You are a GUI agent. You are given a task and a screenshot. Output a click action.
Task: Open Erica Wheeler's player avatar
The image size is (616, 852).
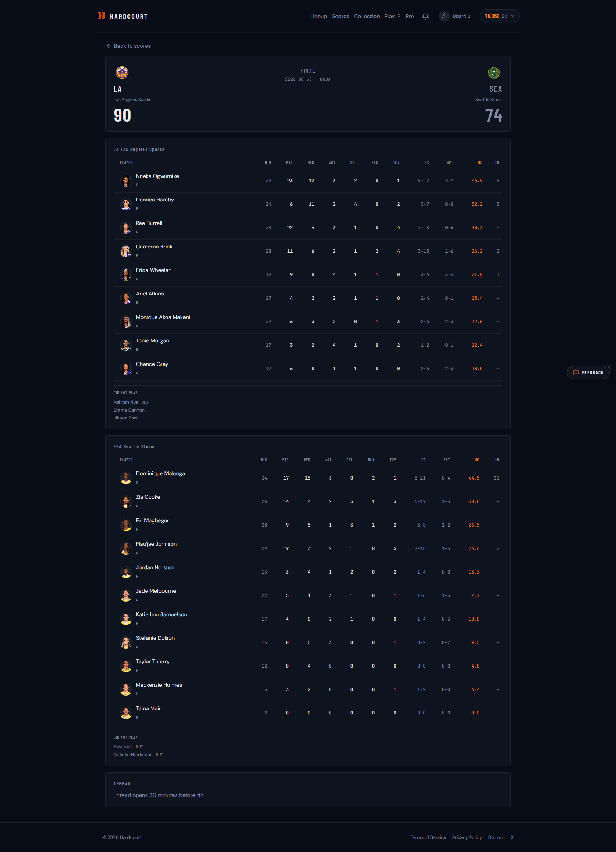(x=126, y=275)
